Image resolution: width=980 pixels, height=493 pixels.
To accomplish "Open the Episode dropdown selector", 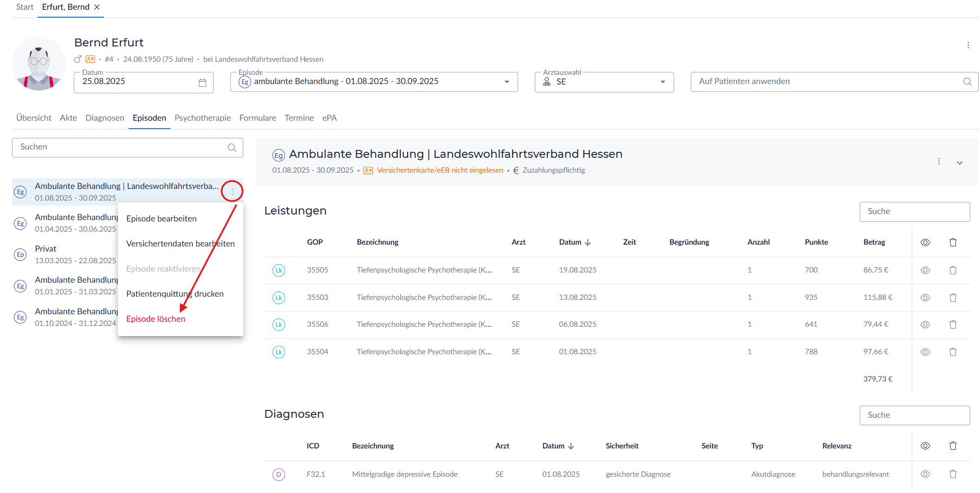I will [506, 82].
